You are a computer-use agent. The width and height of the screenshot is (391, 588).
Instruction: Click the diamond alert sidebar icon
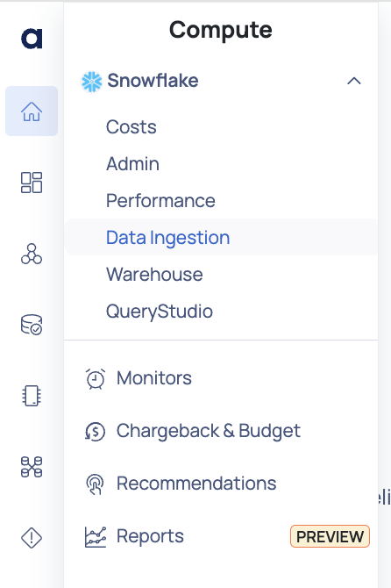click(32, 538)
